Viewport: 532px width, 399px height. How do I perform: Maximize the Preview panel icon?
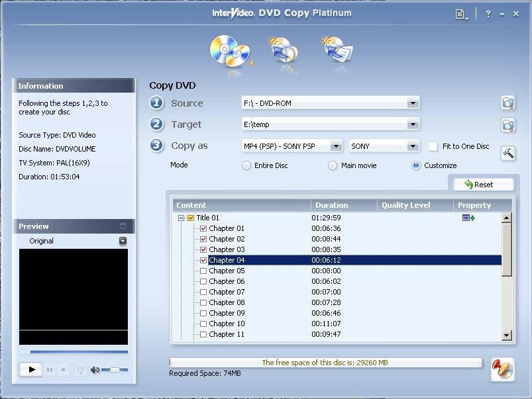pos(123,226)
